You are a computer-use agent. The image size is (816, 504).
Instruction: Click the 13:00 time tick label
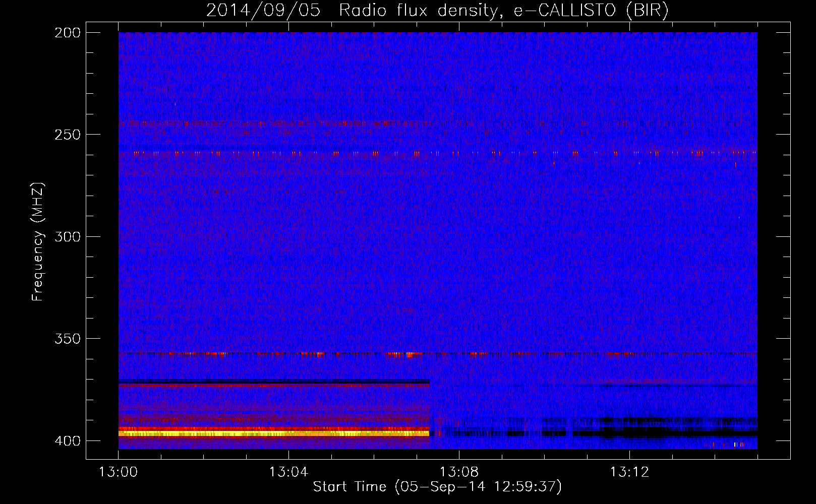[x=118, y=472]
